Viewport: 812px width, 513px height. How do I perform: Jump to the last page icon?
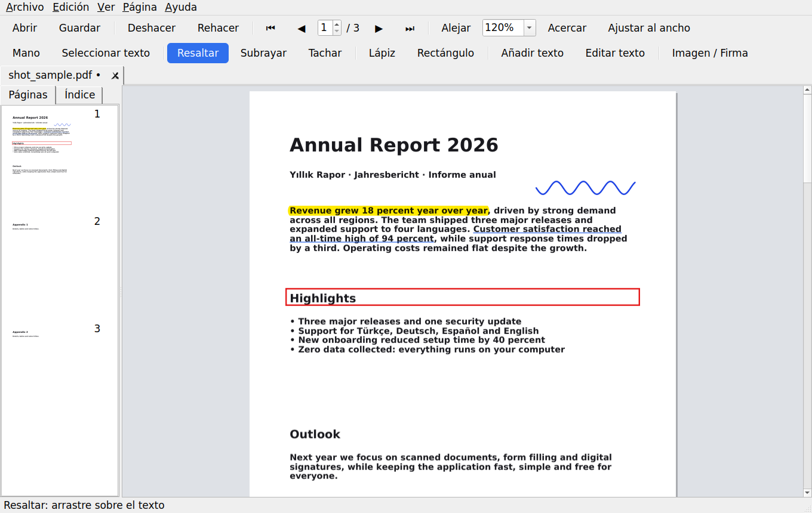coord(410,28)
